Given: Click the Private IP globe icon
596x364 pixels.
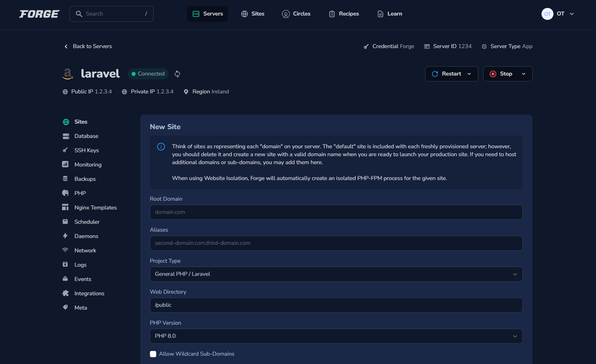Looking at the screenshot, I should point(124,92).
